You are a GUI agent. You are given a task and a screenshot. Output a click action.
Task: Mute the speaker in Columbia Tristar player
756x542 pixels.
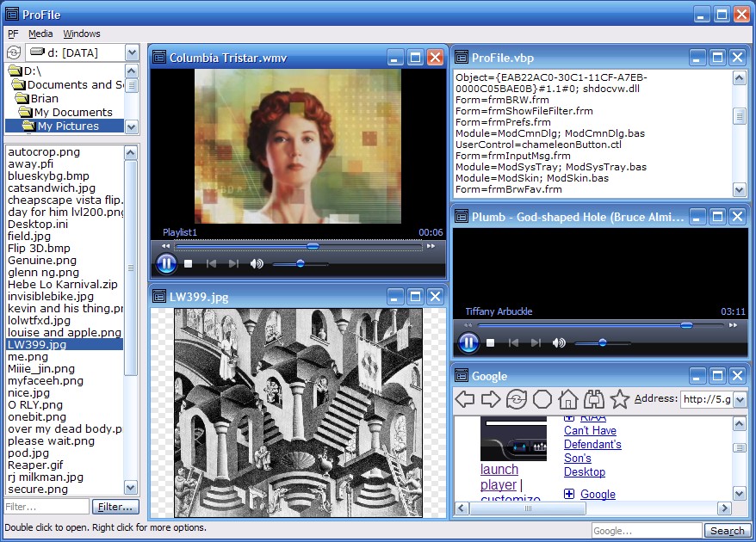[x=256, y=264]
